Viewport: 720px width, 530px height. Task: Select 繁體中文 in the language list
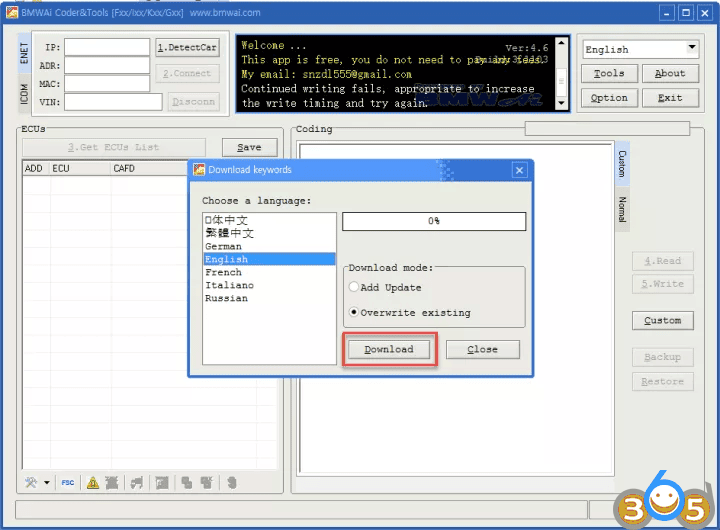pos(269,233)
